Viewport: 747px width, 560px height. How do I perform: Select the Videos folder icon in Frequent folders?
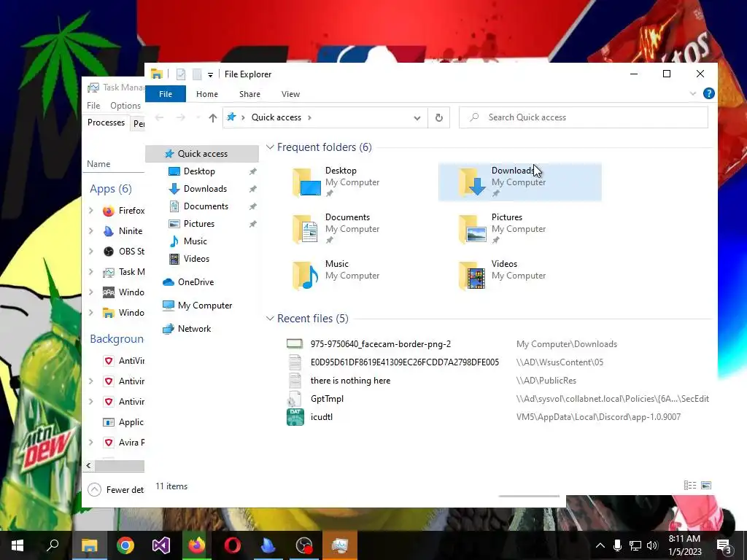pyautogui.click(x=472, y=275)
